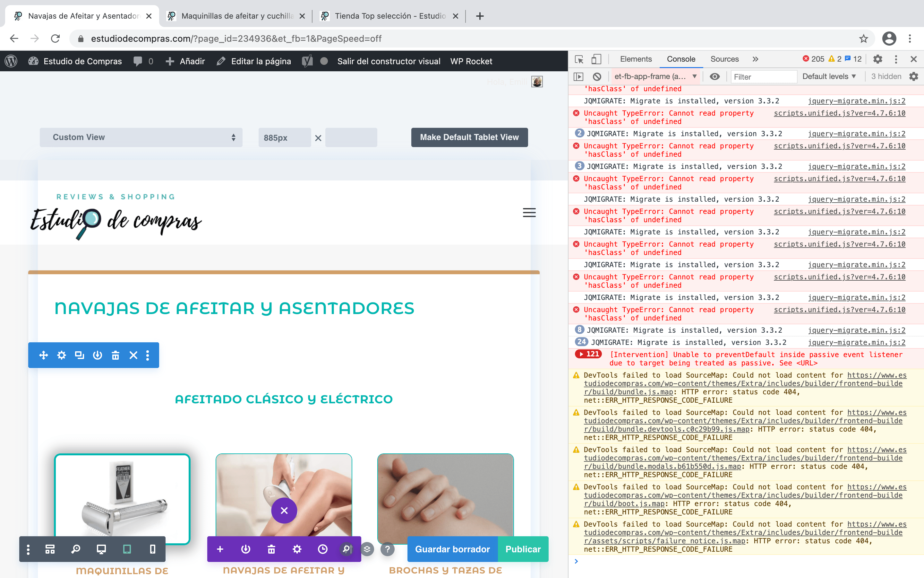
Task: Toggle live expression eye icon
Action: [715, 76]
